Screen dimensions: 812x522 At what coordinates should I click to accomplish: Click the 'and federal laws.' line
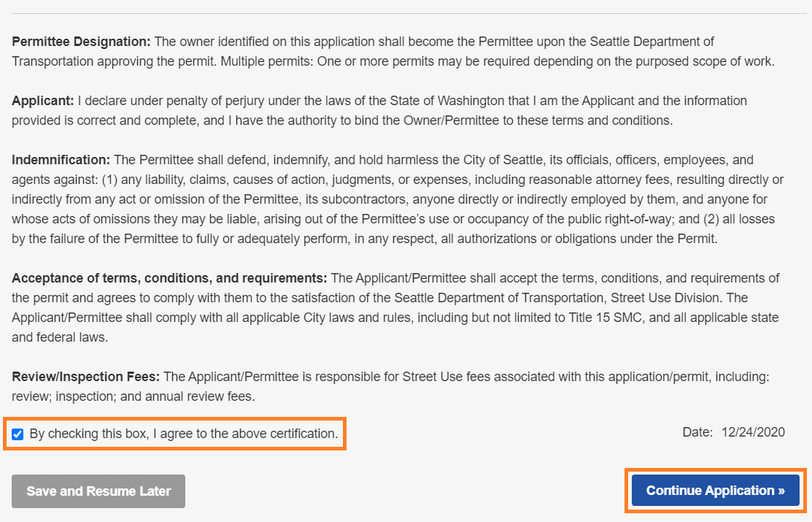click(60, 337)
